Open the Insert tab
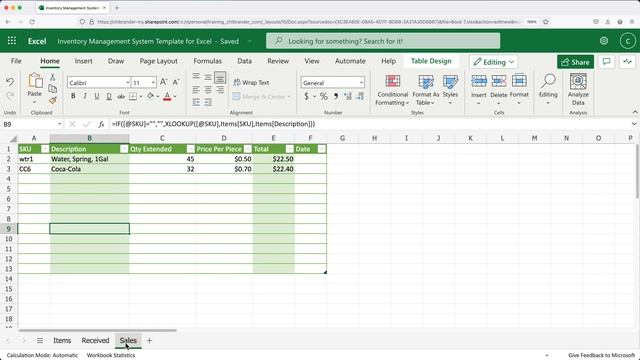 coord(83,61)
